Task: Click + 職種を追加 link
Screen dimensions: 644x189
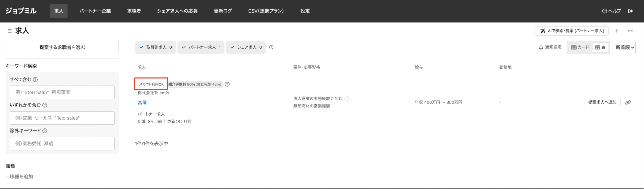Action: point(19,176)
